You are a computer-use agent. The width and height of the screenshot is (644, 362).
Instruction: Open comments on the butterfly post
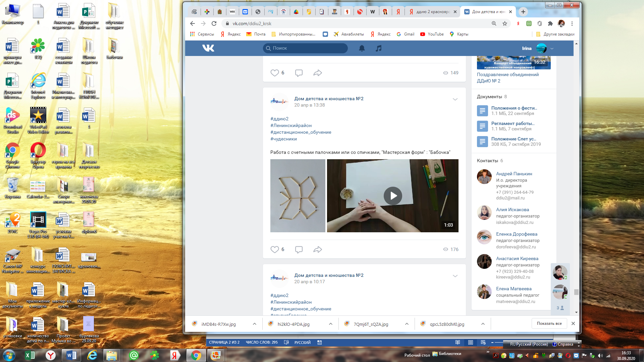pos(299,249)
